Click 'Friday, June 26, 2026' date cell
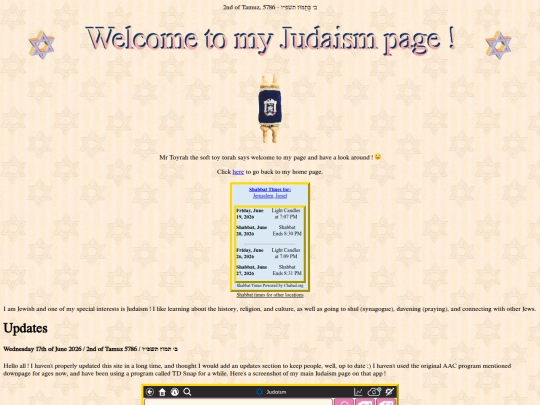The height and width of the screenshot is (405, 540). point(250,253)
